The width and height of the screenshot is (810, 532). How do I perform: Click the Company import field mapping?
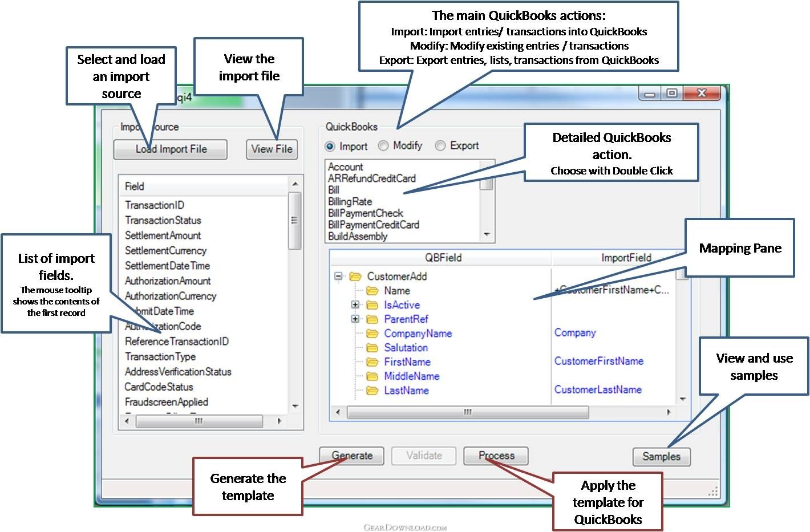tap(575, 333)
